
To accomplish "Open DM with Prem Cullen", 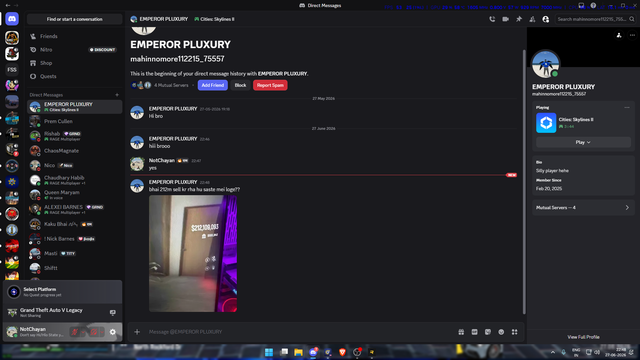I will pos(74,121).
